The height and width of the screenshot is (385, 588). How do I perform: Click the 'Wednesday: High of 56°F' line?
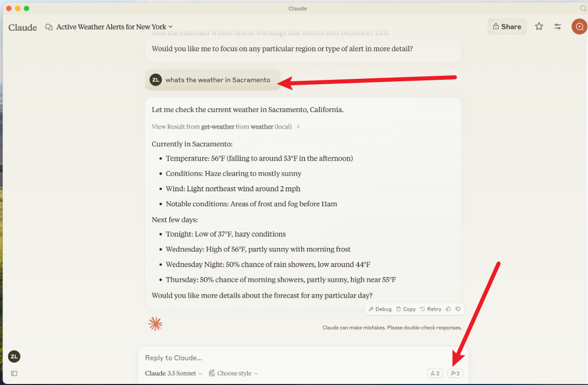point(258,249)
